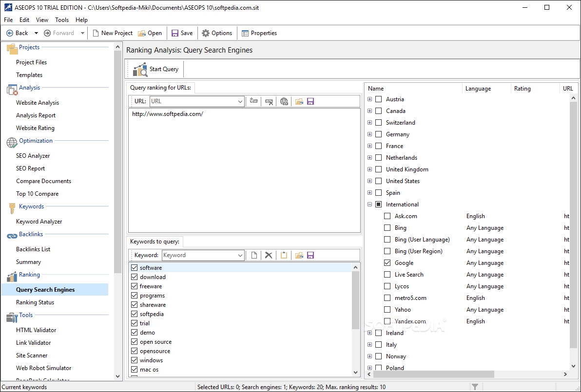Image resolution: width=581 pixels, height=392 pixels.
Task: Click the Back arrow icon
Action: click(x=10, y=33)
